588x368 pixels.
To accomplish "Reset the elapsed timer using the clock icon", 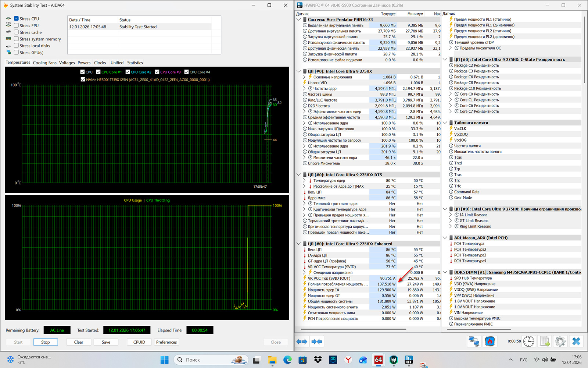I will [528, 341].
